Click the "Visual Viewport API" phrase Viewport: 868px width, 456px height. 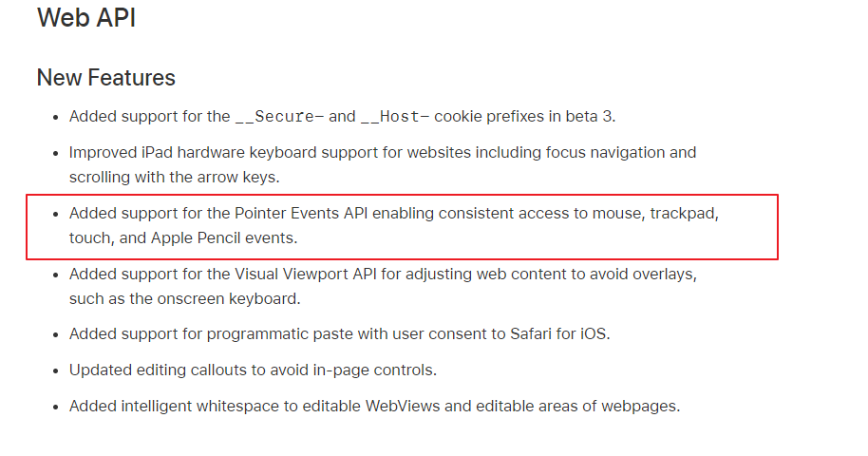point(306,275)
